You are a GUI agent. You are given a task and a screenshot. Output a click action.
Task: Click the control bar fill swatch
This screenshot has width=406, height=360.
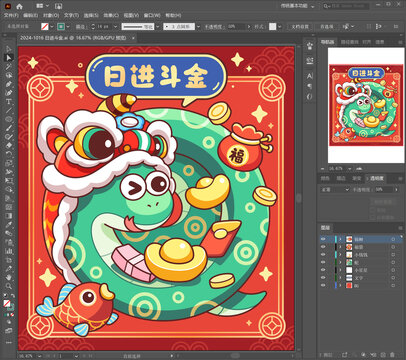tap(45, 27)
